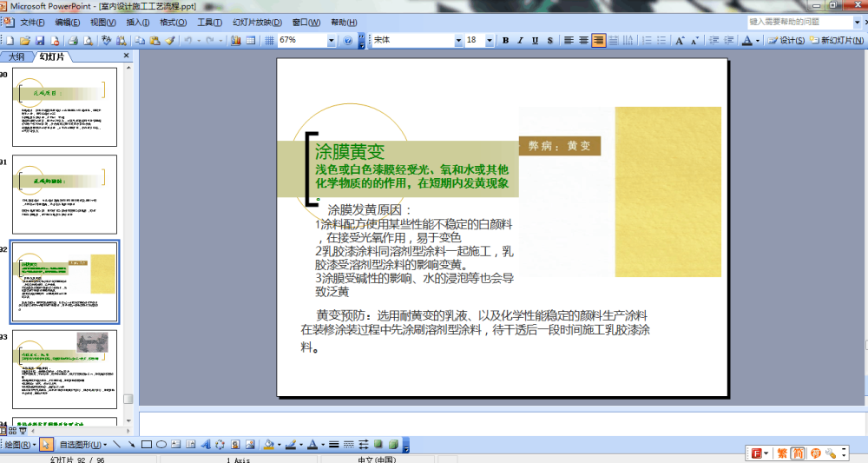Viewport: 868px width, 463px height.
Task: Open the font size 18 dropdown
Action: 490,41
